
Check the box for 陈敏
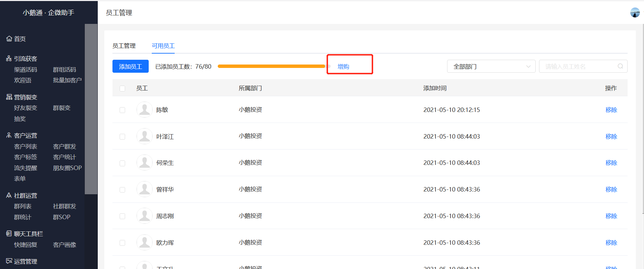coord(122,110)
